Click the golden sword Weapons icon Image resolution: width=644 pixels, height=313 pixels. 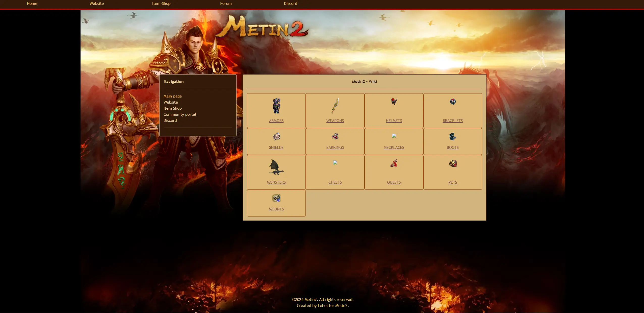(335, 106)
